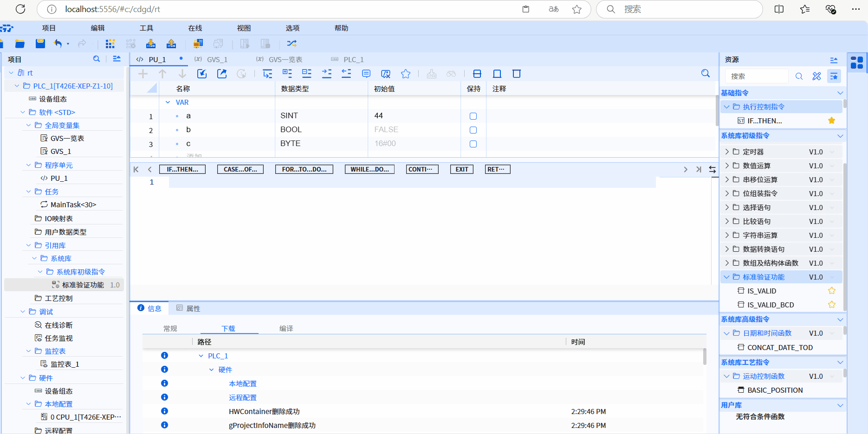Click the download-to-device icon
The image size is (868, 434).
[x=150, y=43]
